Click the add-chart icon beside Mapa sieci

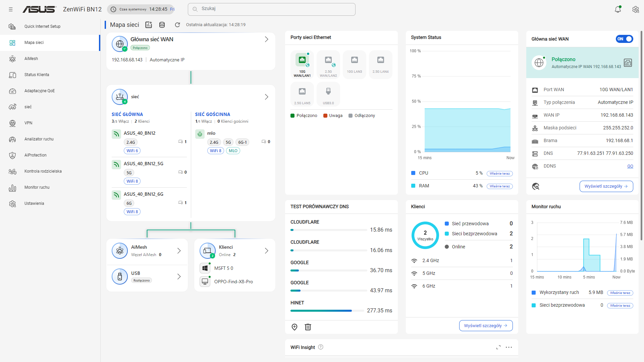pyautogui.click(x=149, y=25)
